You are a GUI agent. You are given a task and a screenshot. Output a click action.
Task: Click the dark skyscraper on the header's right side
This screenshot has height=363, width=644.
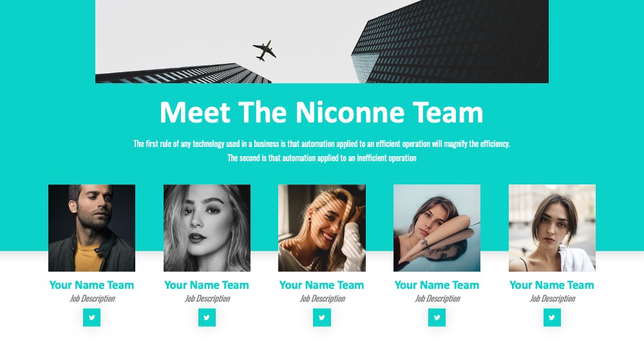click(x=450, y=41)
